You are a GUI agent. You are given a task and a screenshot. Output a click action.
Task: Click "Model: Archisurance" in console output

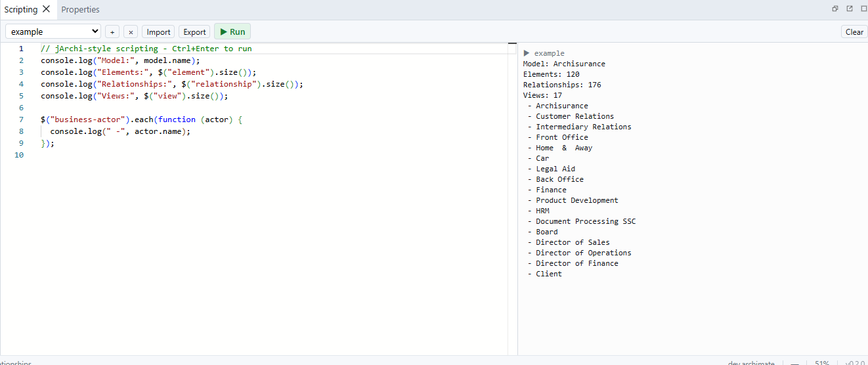pos(564,64)
